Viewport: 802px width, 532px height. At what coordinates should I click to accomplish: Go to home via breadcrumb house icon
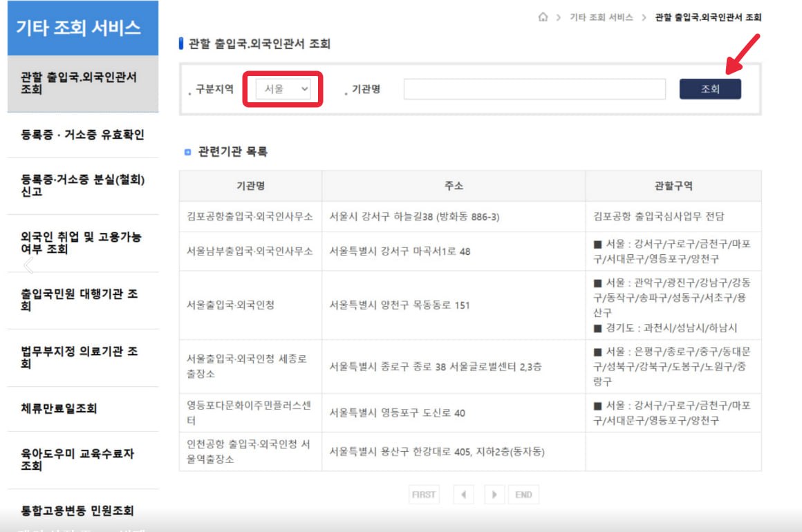coord(543,17)
